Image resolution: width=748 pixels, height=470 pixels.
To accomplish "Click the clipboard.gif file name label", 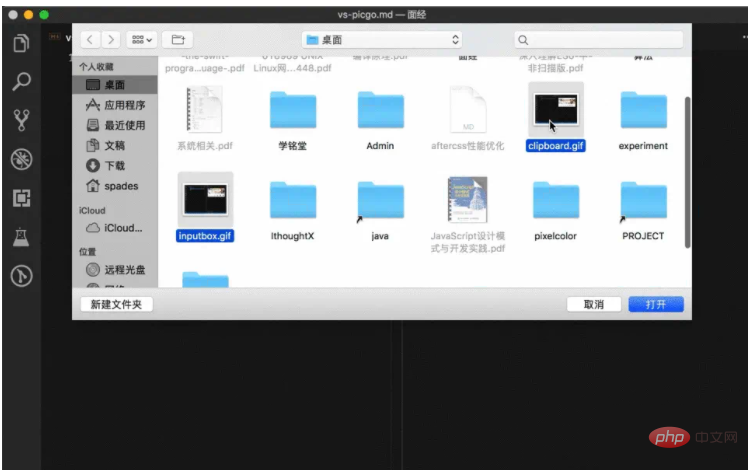I will pos(556,146).
